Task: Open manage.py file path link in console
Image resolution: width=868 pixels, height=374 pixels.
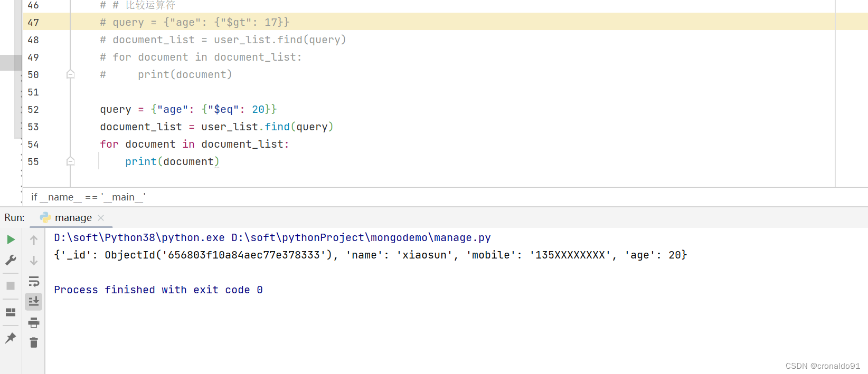Action: pos(361,237)
